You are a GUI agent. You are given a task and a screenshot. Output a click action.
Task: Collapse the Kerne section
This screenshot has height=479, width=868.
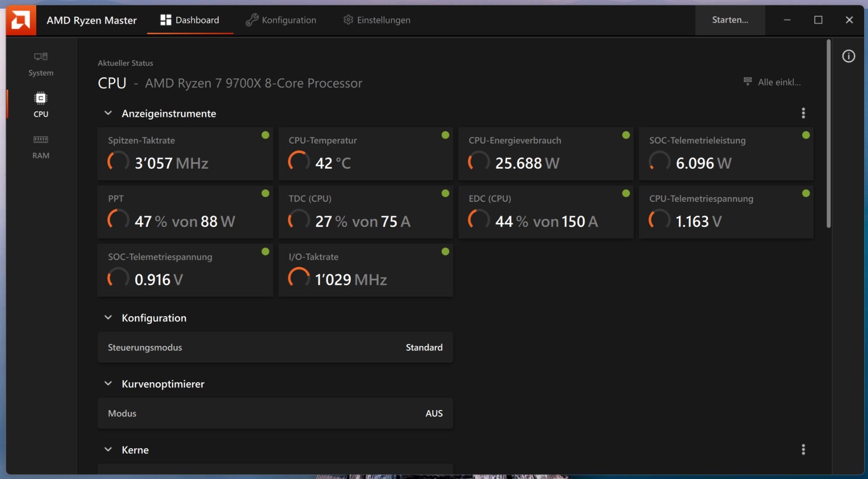click(x=108, y=450)
